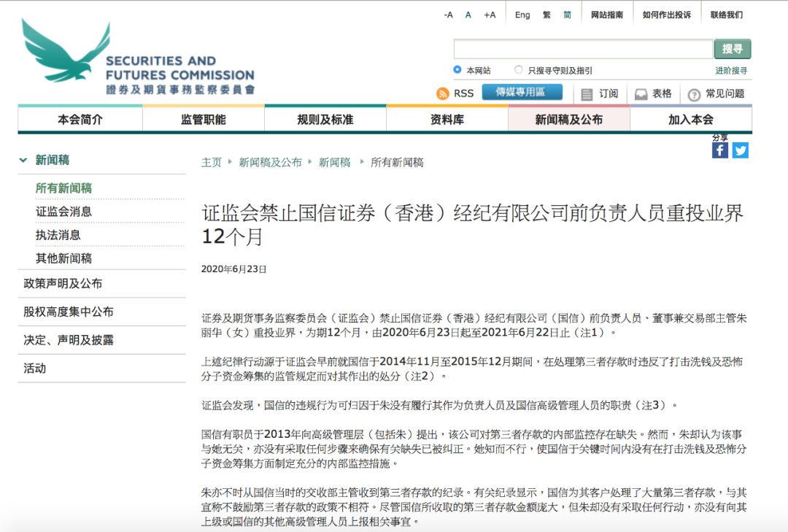The image size is (788, 532).
Task: Open 进阶搜寻 advanced search link
Action: point(731,70)
